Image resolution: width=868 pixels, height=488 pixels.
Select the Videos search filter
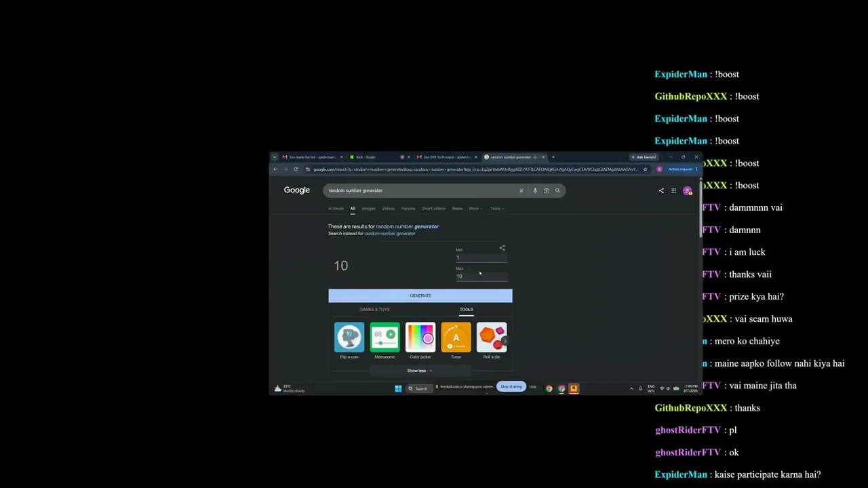pos(388,209)
